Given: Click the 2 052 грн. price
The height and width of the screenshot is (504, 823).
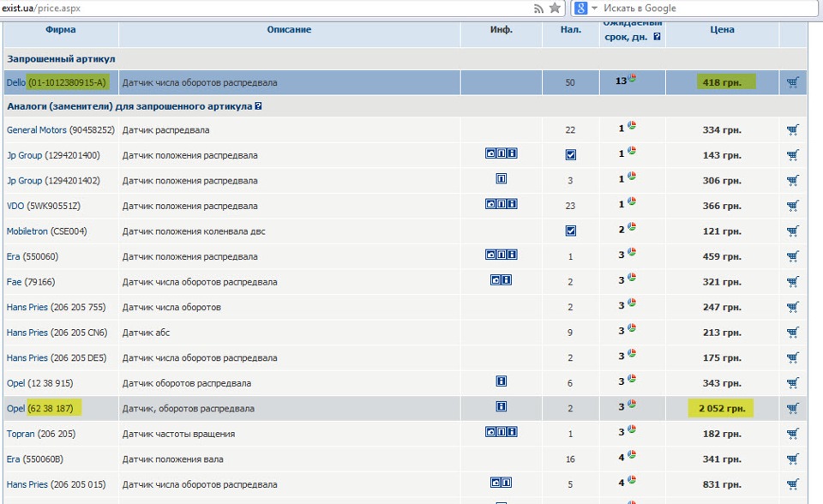Looking at the screenshot, I should click(722, 409).
